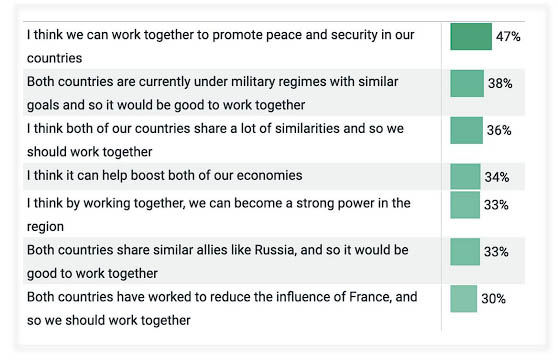558x364 pixels.
Task: Click 'help boost both of our economies' row
Action: [x=274, y=176]
